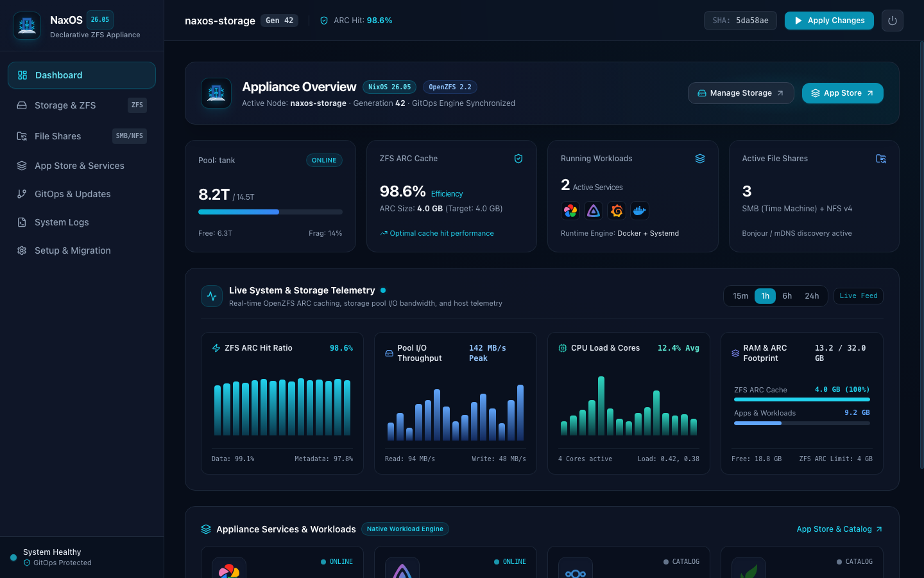
Task: Toggle the Live Feed indicator
Action: [x=859, y=296]
